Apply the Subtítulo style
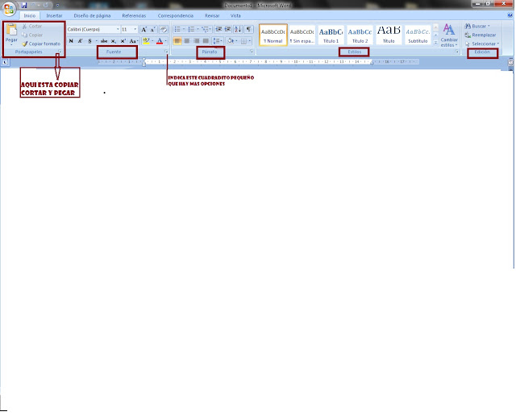516x420 pixels. point(418,35)
